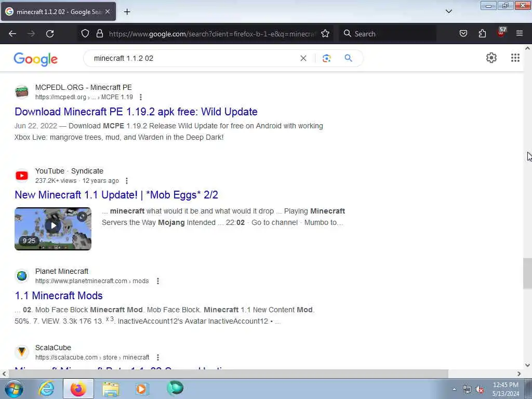Play the 9:25 Minecraft video thumbnail

(x=53, y=229)
